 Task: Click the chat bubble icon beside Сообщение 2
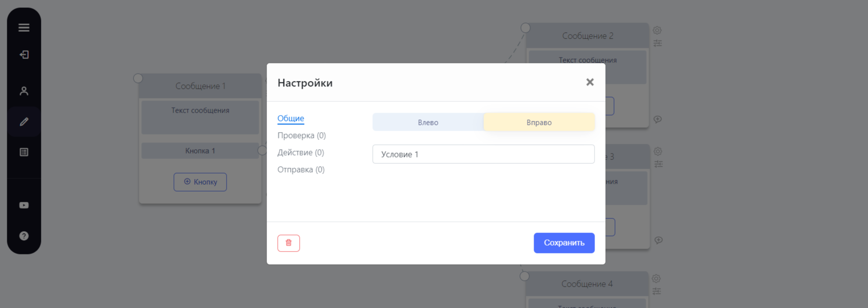click(657, 119)
